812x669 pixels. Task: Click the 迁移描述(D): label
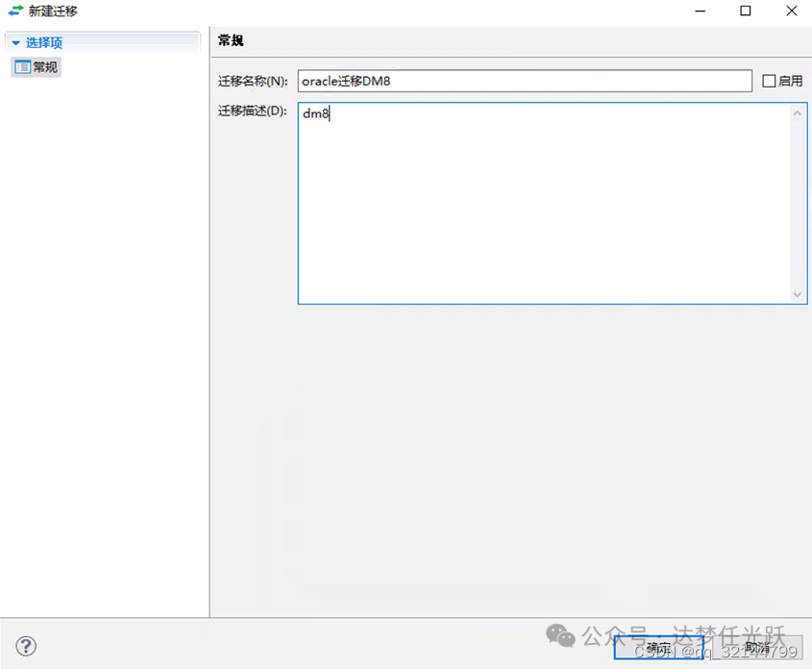click(x=252, y=111)
